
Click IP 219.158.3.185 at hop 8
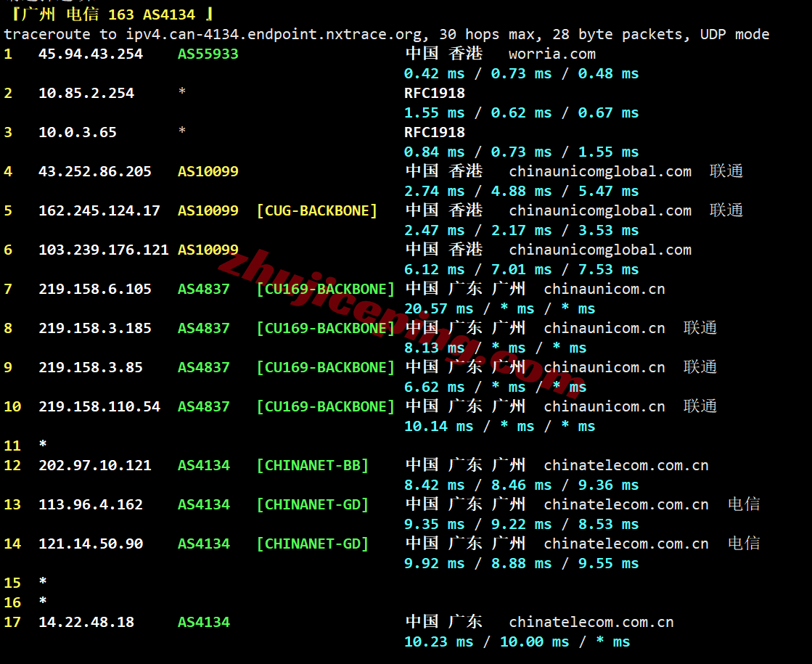[95, 329]
